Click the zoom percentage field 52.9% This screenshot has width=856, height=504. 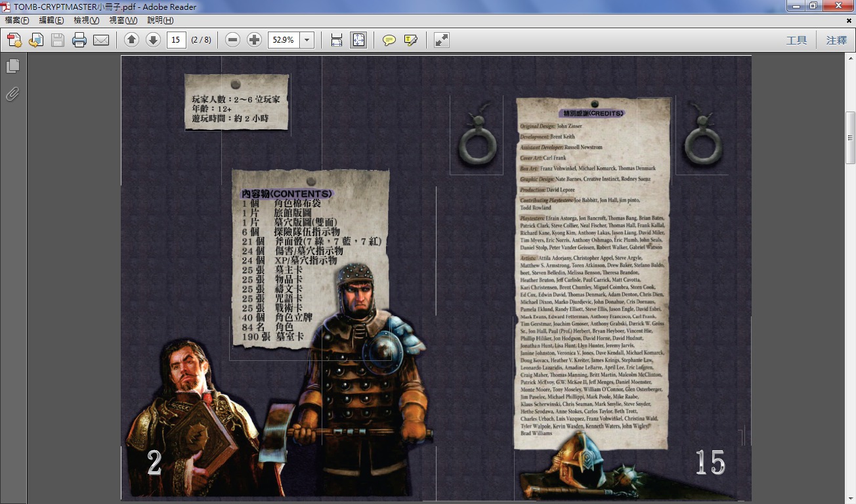tap(284, 40)
